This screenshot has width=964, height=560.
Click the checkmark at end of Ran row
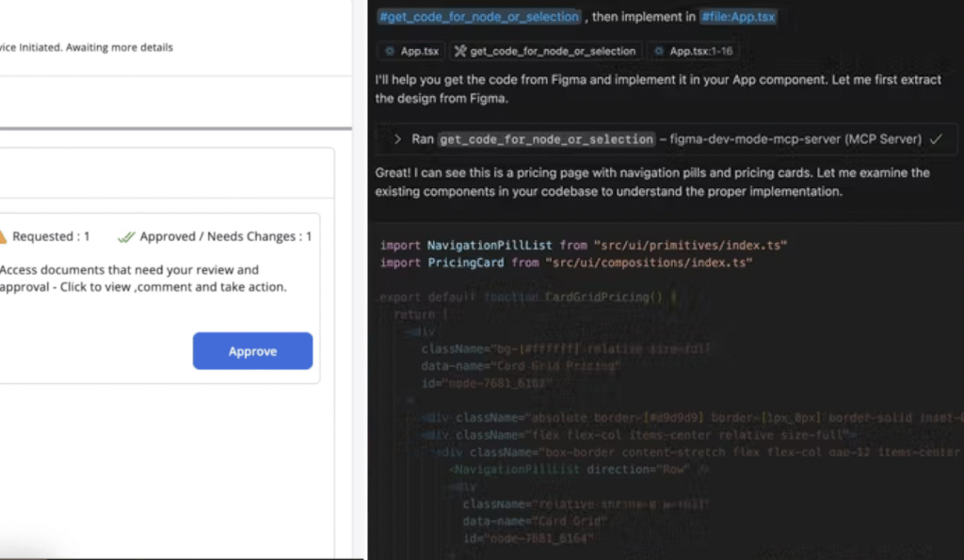tap(936, 138)
